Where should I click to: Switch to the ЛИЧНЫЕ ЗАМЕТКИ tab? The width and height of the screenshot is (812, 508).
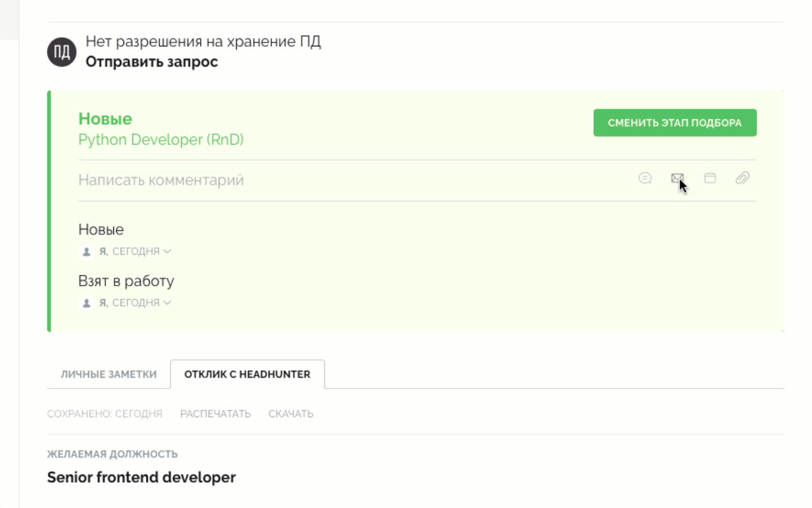click(108, 374)
